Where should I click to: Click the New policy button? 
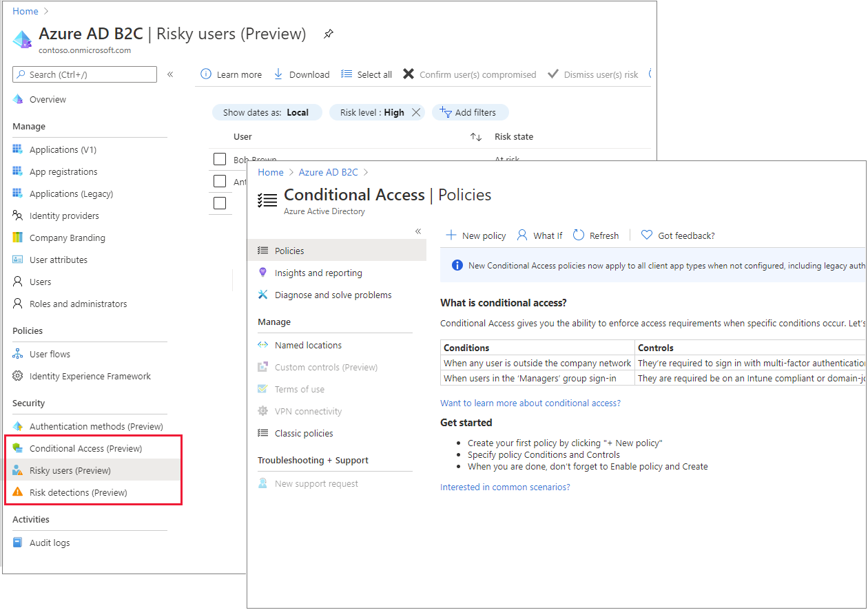476,235
